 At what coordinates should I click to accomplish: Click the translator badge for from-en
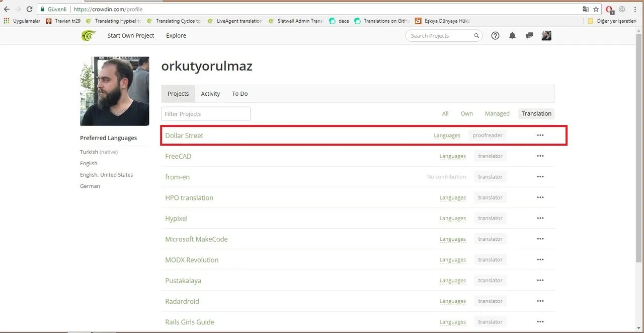pyautogui.click(x=491, y=177)
